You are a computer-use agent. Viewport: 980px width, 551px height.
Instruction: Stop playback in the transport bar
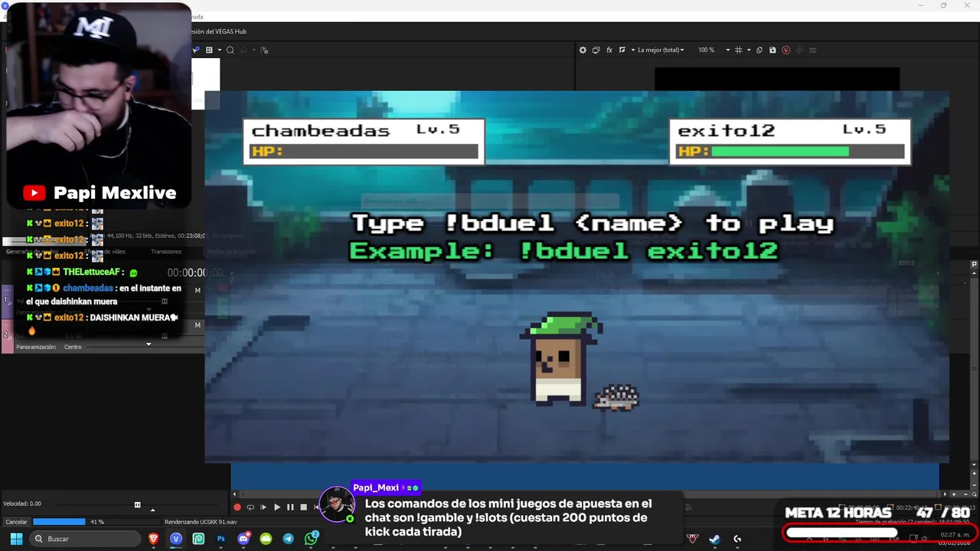(303, 507)
